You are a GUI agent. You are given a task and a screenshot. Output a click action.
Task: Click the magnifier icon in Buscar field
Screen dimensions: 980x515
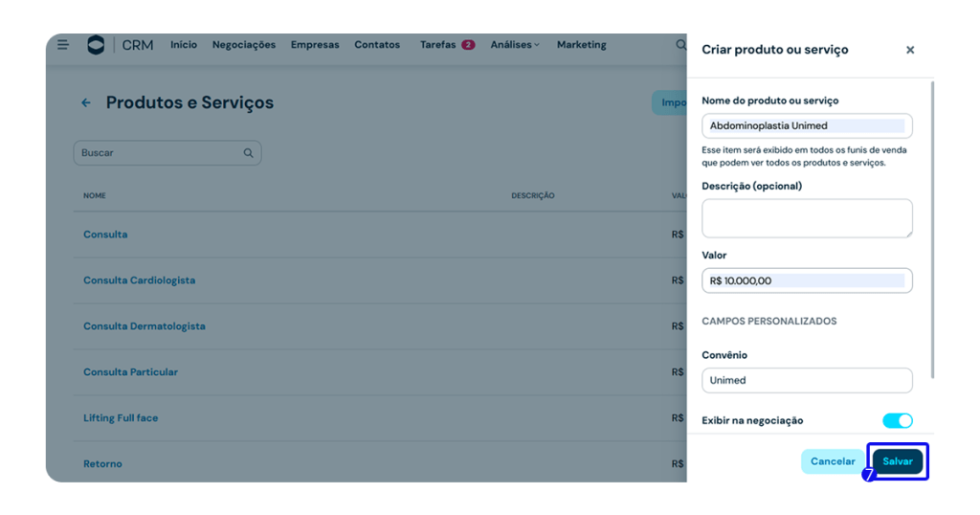point(249,153)
